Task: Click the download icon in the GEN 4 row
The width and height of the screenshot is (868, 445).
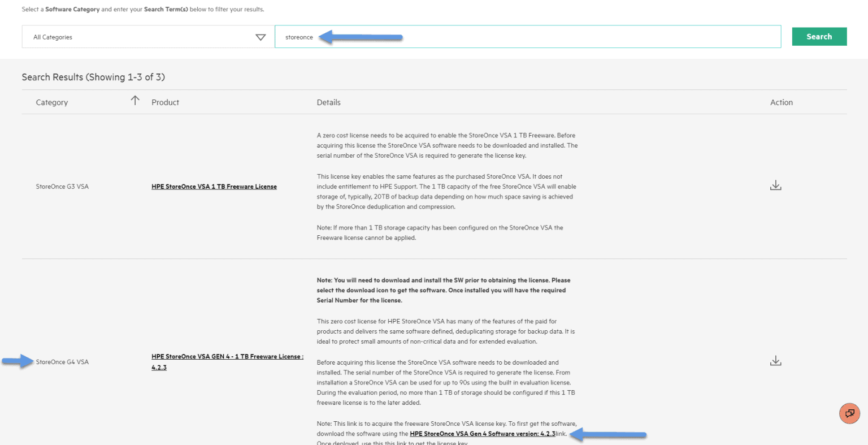Action: coord(775,360)
